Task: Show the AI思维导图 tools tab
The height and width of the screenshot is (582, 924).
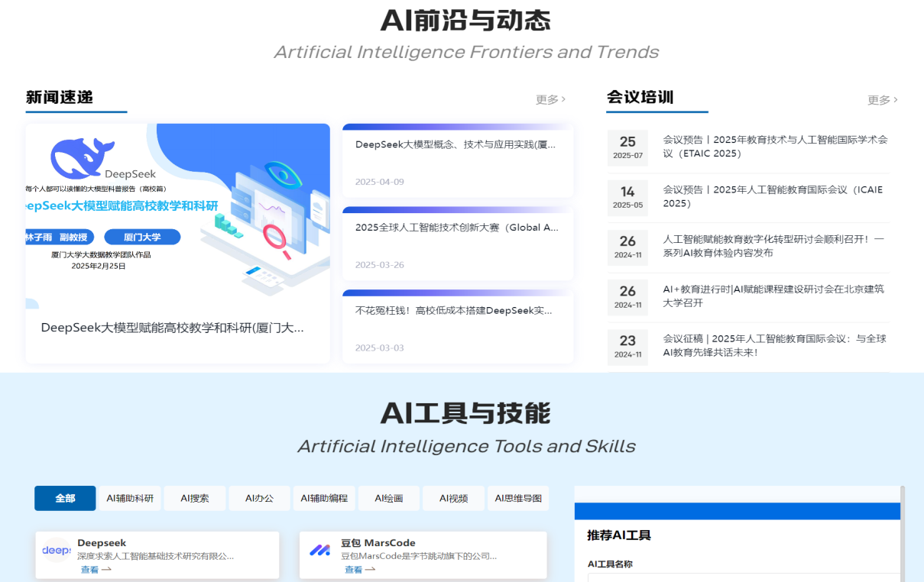Action: coord(518,498)
